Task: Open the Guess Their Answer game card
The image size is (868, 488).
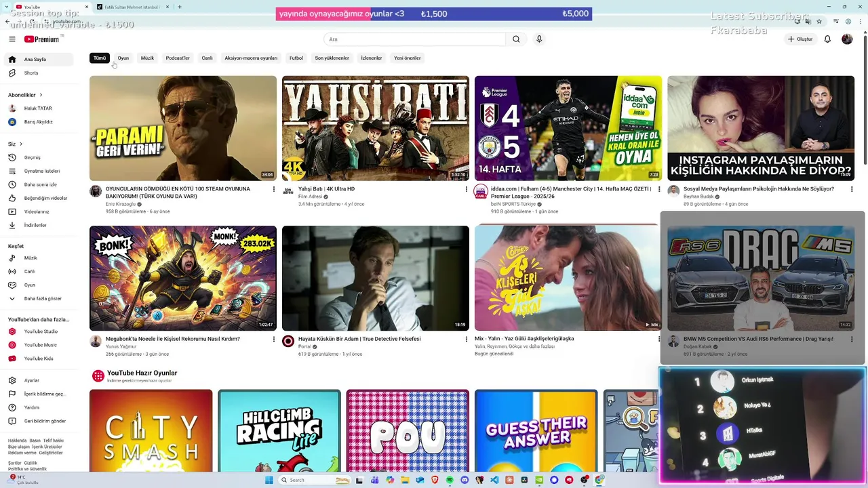Action: [x=536, y=431]
